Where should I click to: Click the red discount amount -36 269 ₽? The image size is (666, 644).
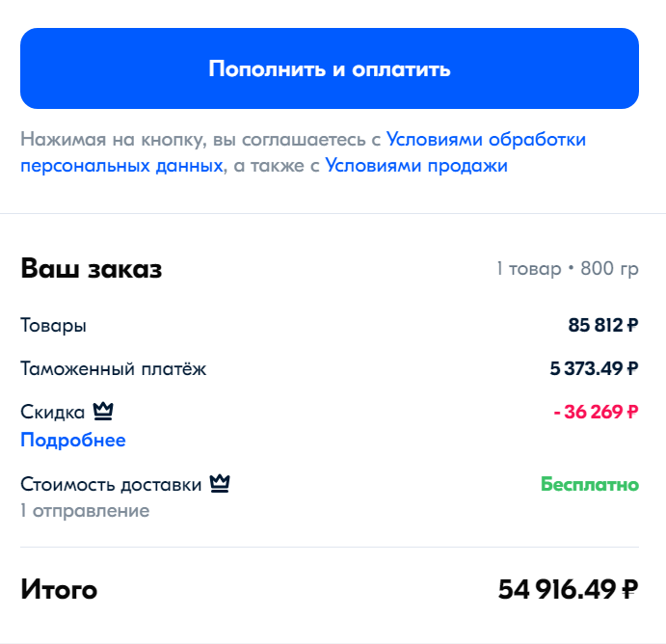point(596,412)
